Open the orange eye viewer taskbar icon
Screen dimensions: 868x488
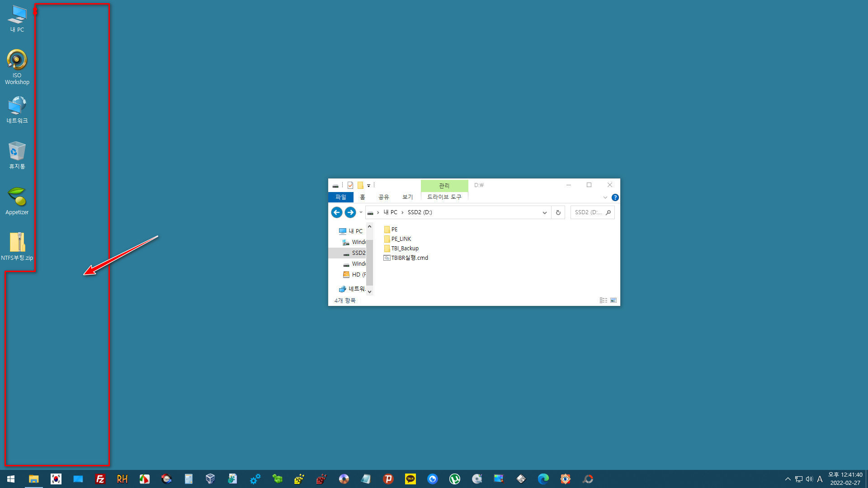coord(565,479)
